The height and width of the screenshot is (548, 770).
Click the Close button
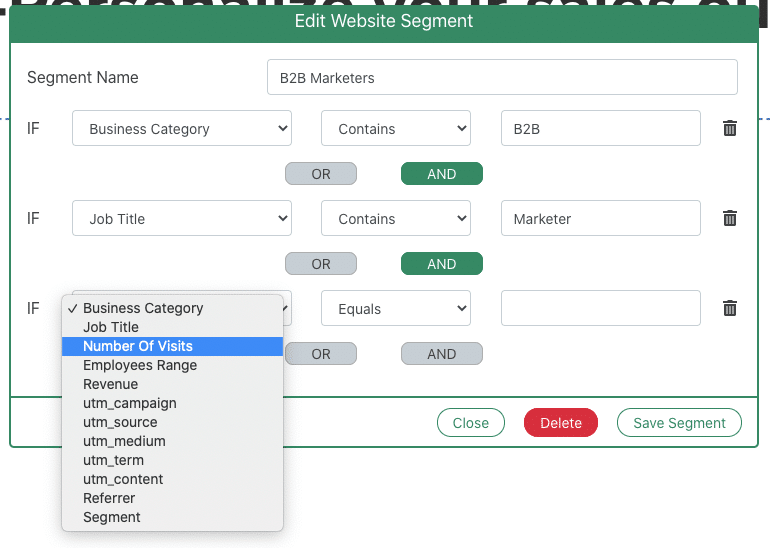(x=470, y=423)
